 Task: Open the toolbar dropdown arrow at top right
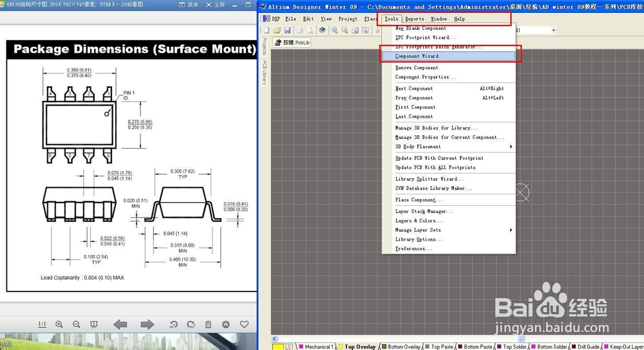pos(553,30)
